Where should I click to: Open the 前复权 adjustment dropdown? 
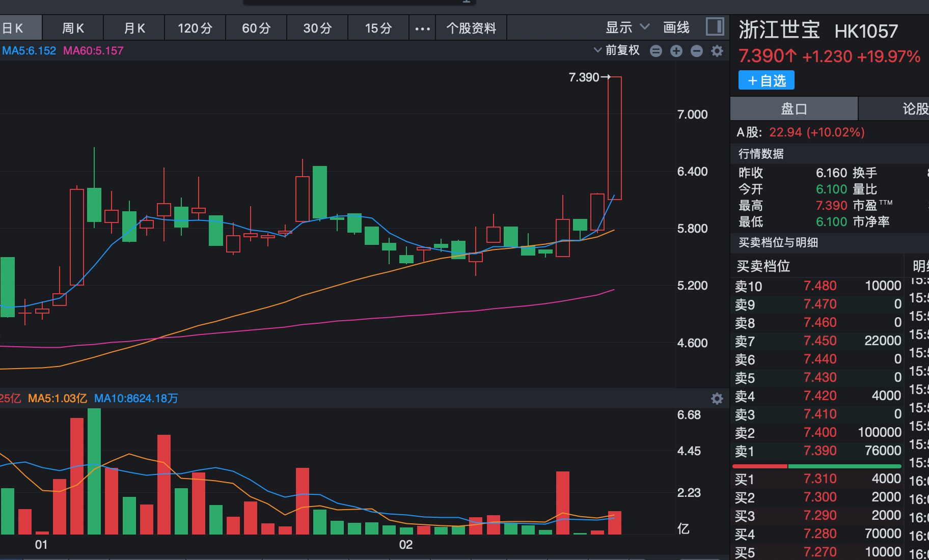tap(617, 50)
